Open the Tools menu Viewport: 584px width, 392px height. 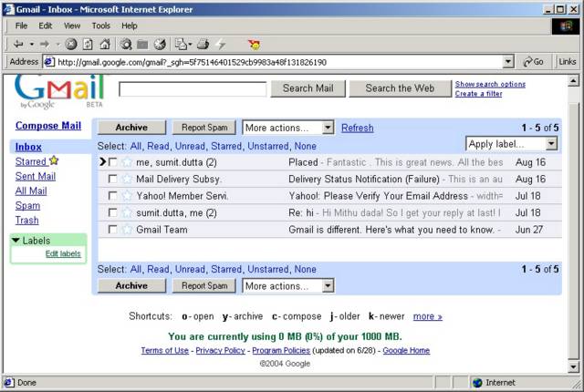(100, 26)
